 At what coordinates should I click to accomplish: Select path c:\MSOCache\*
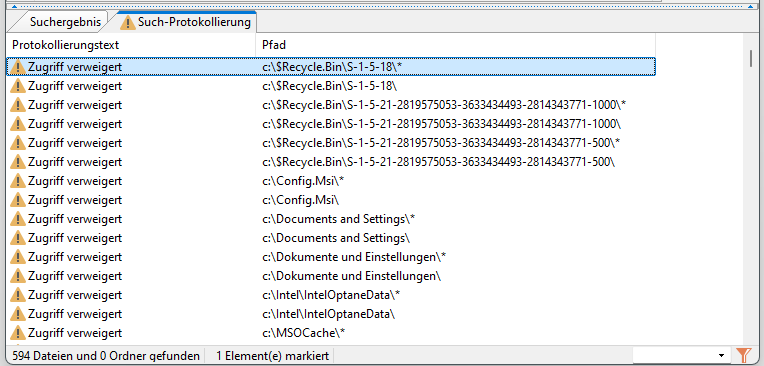(x=304, y=333)
